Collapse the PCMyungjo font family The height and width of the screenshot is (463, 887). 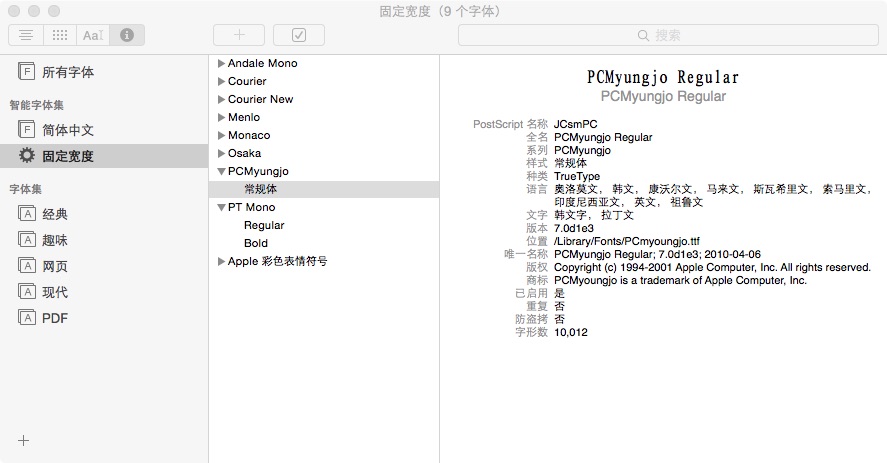pos(221,172)
